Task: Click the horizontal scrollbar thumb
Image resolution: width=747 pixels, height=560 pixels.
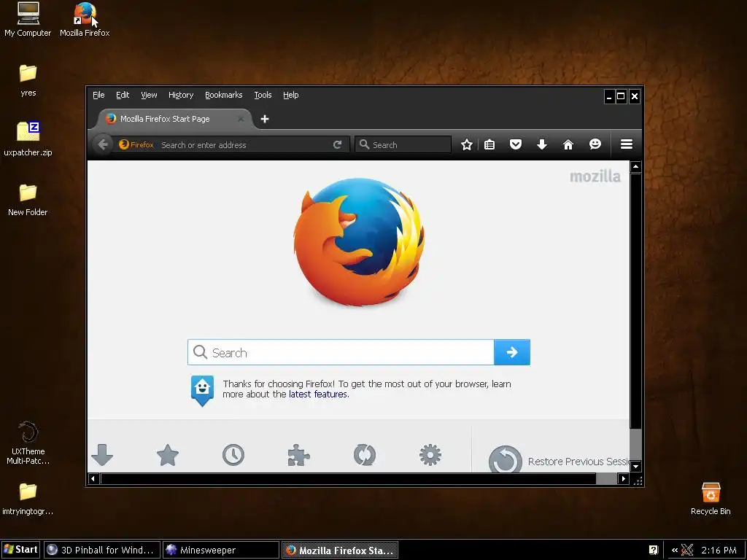Action: (x=348, y=478)
